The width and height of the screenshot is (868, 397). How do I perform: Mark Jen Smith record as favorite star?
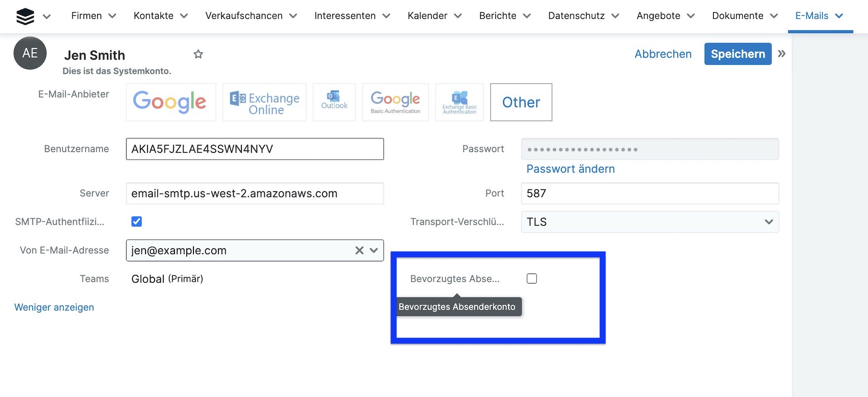(198, 55)
